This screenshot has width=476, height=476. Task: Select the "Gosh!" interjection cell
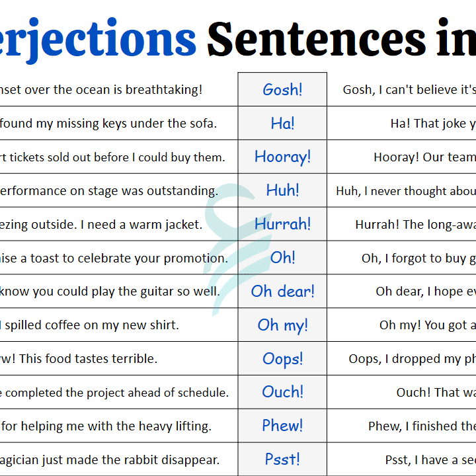coord(282,90)
